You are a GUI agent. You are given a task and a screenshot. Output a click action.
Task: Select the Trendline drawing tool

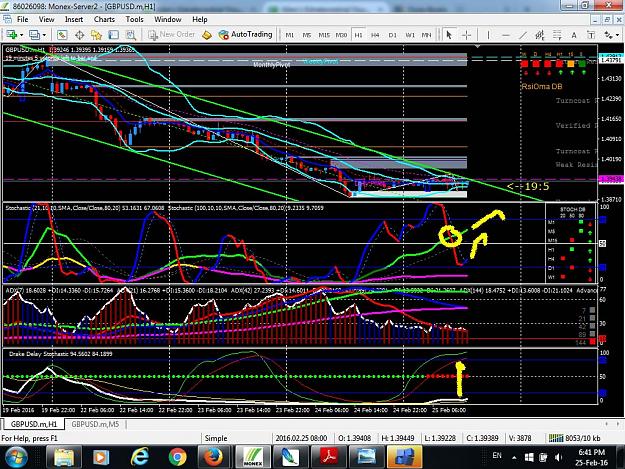[x=523, y=35]
